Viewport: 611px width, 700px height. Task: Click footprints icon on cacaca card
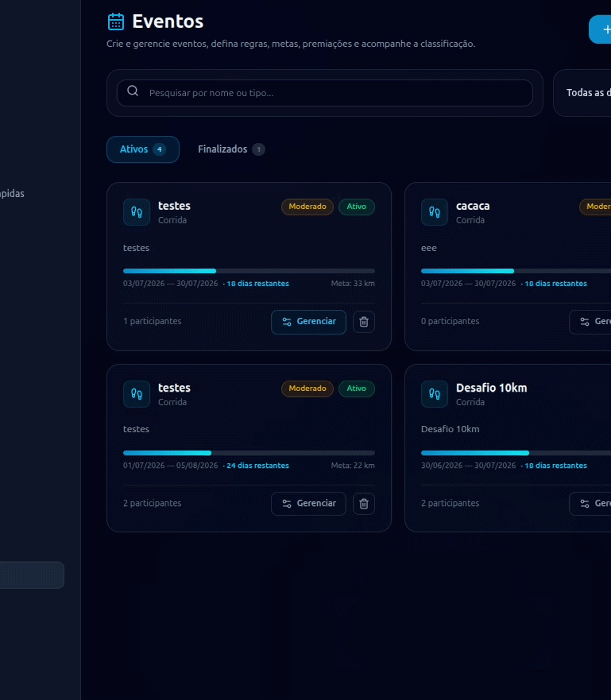click(435, 212)
